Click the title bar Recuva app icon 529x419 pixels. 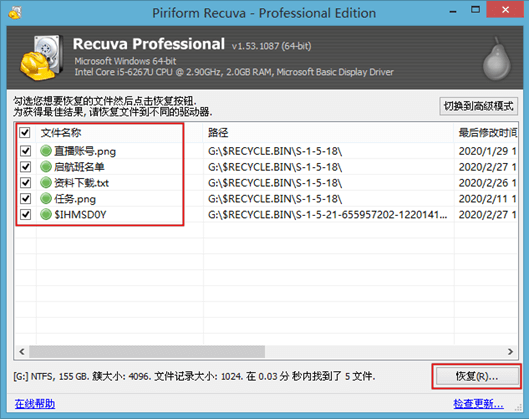click(15, 13)
